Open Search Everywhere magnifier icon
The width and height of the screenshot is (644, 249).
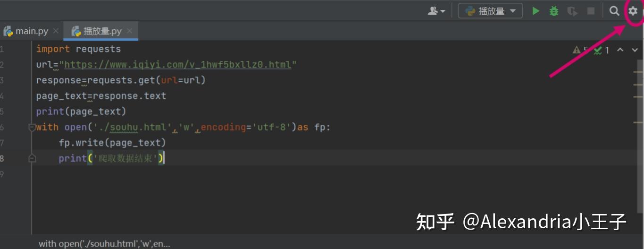coord(614,11)
